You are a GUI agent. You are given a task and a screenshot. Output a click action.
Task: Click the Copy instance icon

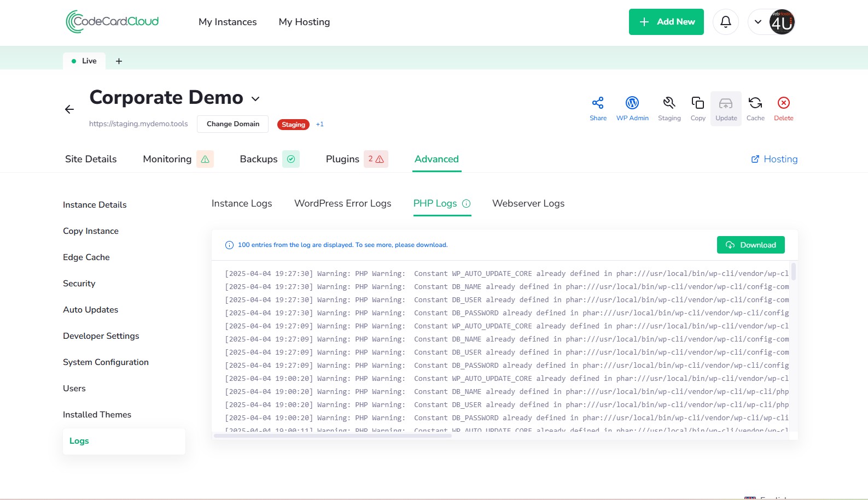698,103
